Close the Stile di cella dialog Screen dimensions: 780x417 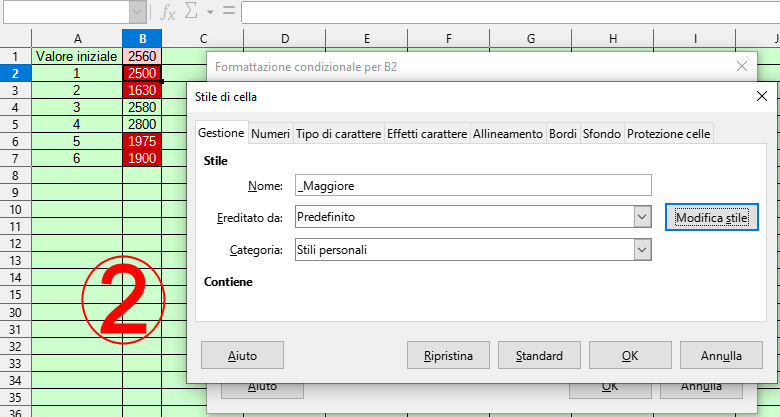click(762, 96)
